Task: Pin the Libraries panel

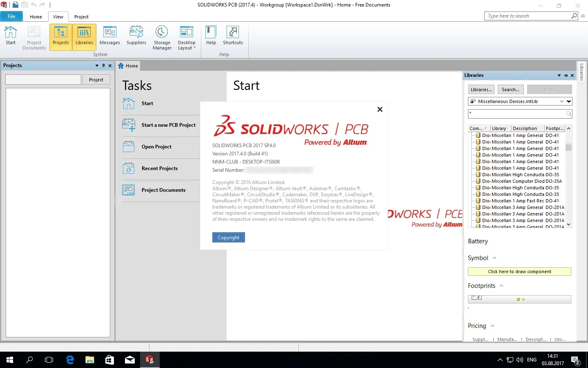Action: tap(566, 75)
